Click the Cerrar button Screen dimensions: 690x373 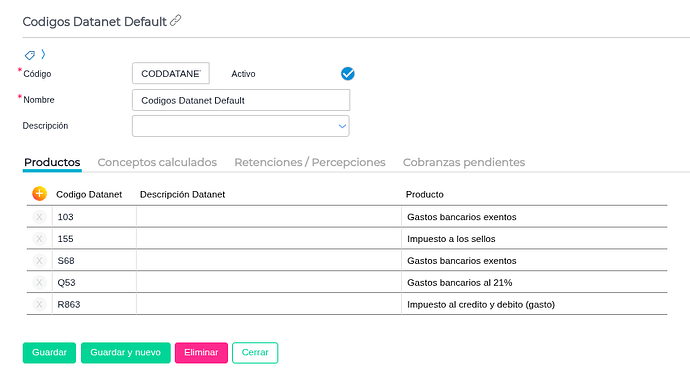click(x=255, y=353)
